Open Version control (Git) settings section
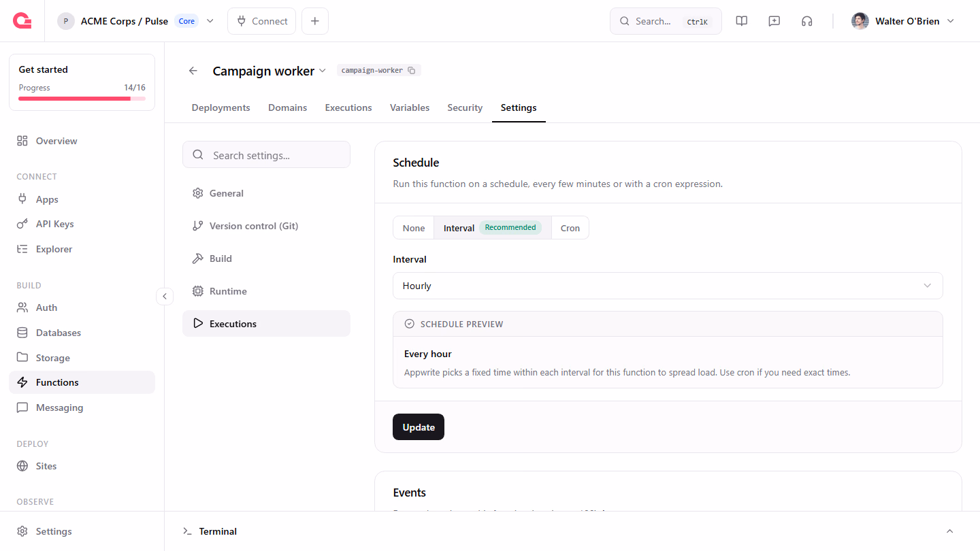Image resolution: width=980 pixels, height=551 pixels. pyautogui.click(x=266, y=226)
